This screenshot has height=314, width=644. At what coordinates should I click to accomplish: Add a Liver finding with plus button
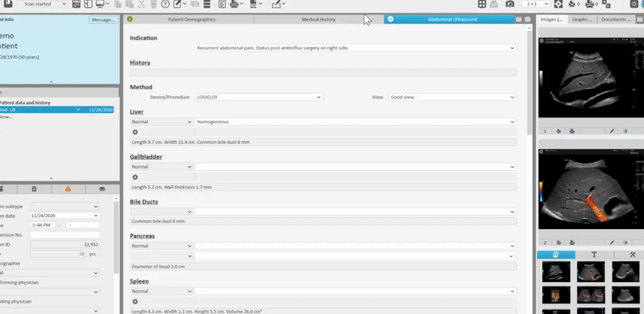click(x=135, y=132)
